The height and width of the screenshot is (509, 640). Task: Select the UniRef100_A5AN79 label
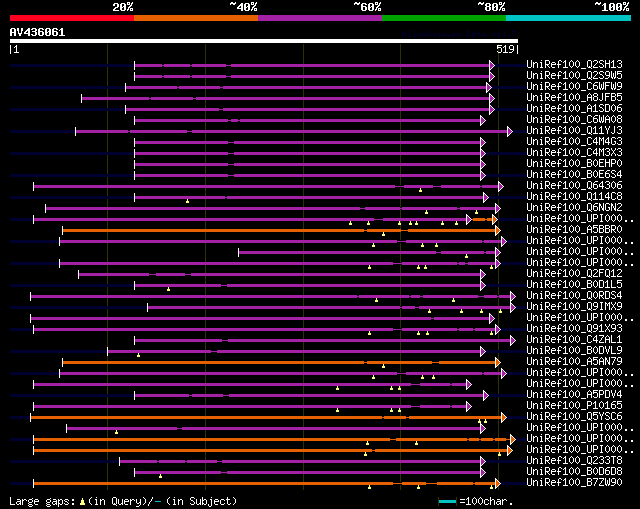pos(574,362)
